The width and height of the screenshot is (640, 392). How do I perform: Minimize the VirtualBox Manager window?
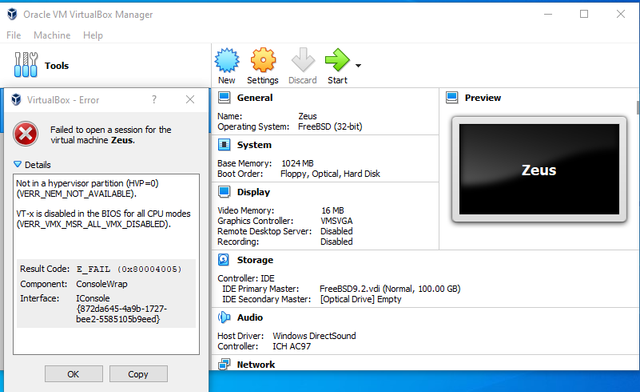(x=548, y=14)
